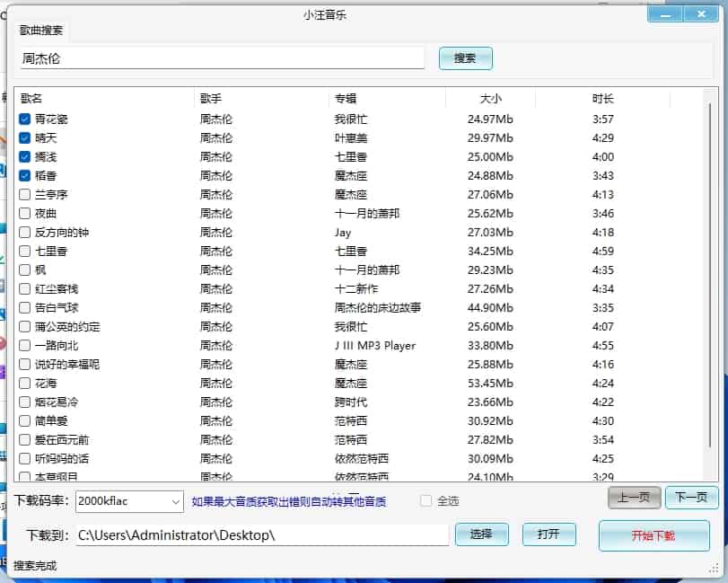Click duration value 3:57
This screenshot has width=728, height=583.
click(x=602, y=119)
